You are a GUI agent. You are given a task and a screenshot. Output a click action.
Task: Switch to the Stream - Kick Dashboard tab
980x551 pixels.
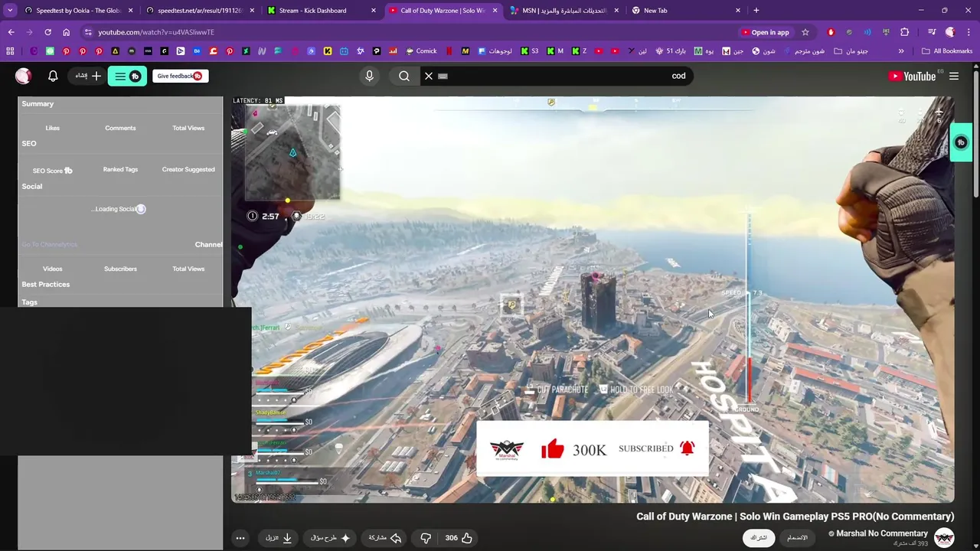tap(322, 11)
